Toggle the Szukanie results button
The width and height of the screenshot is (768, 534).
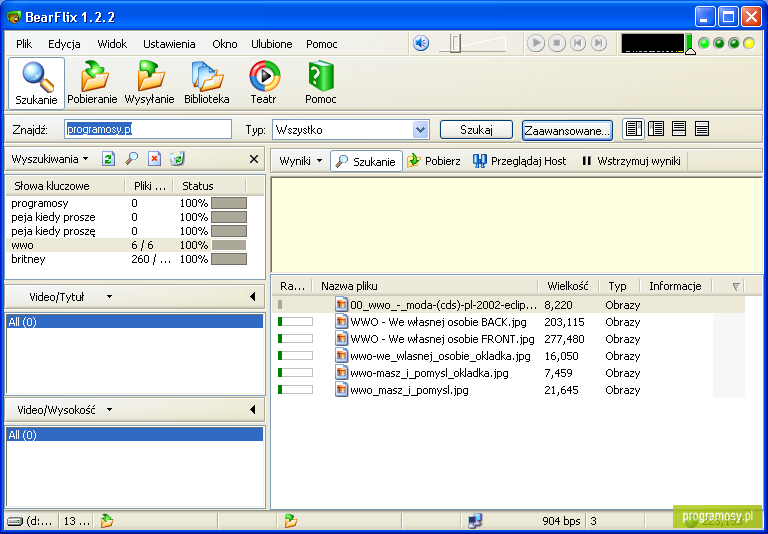tap(366, 161)
